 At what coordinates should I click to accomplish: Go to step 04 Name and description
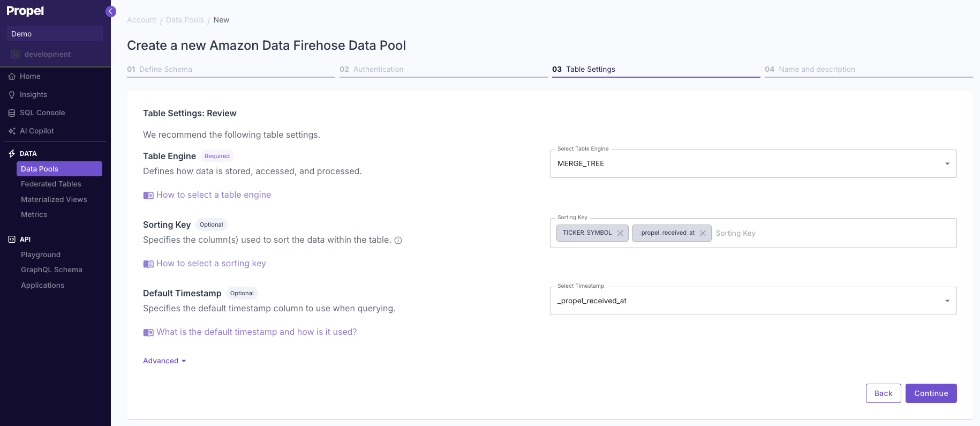(869, 70)
